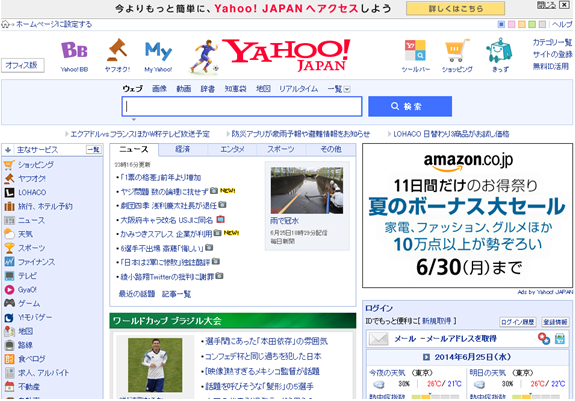Click the blue 検索 search button
The image size is (575, 401).
click(410, 107)
